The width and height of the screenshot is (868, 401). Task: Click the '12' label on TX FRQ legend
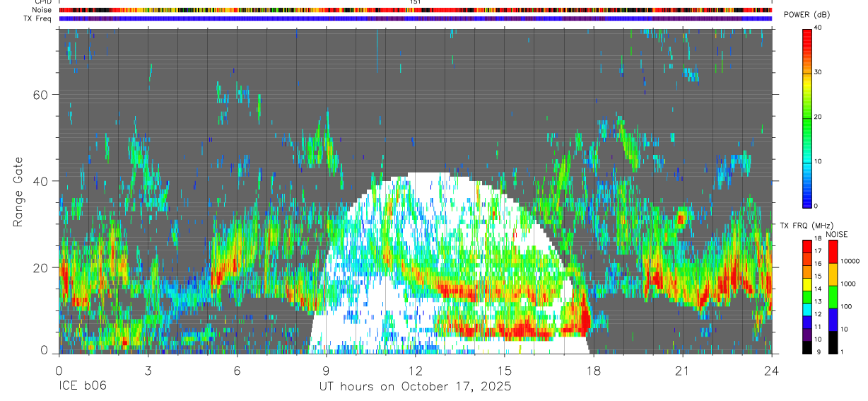click(819, 314)
